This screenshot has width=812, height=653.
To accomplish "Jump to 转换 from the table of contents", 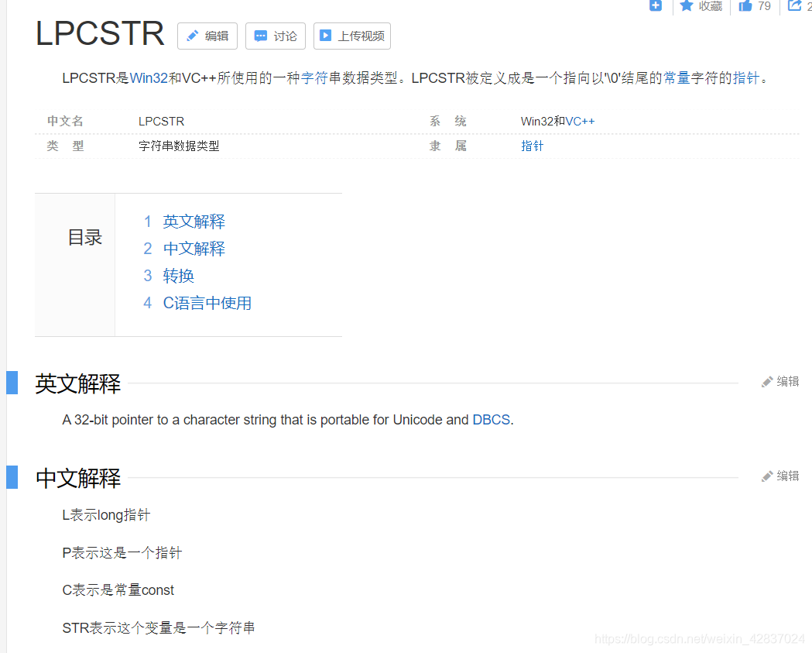I will (x=178, y=275).
